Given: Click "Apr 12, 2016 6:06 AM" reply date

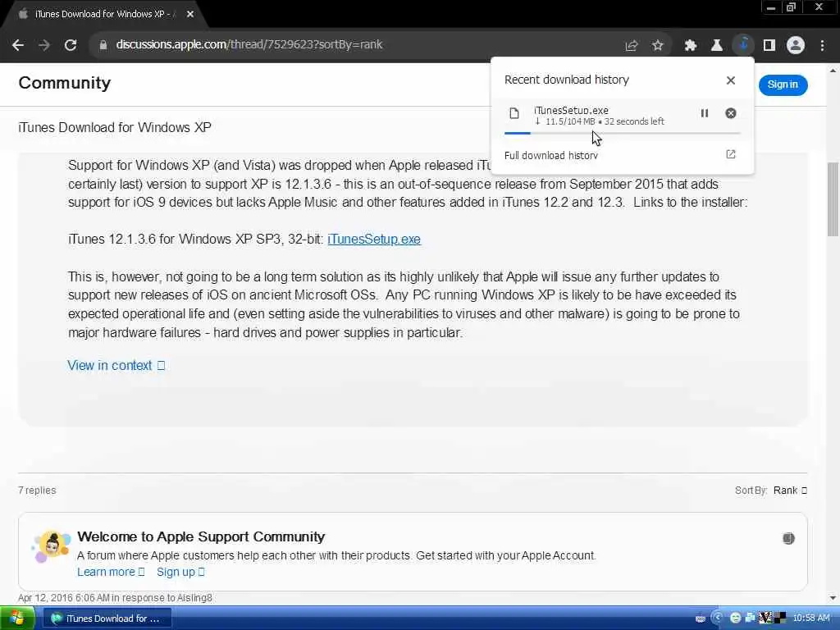Looking at the screenshot, I should pos(63,598).
